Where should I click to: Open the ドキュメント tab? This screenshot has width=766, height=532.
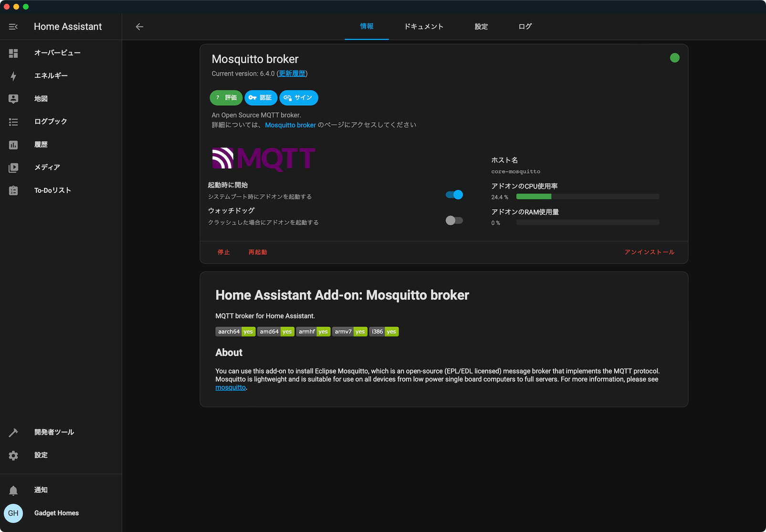[x=424, y=27]
